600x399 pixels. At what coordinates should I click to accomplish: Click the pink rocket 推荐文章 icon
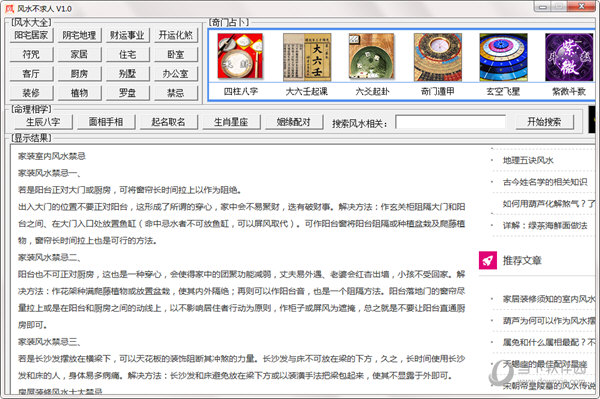click(x=488, y=261)
